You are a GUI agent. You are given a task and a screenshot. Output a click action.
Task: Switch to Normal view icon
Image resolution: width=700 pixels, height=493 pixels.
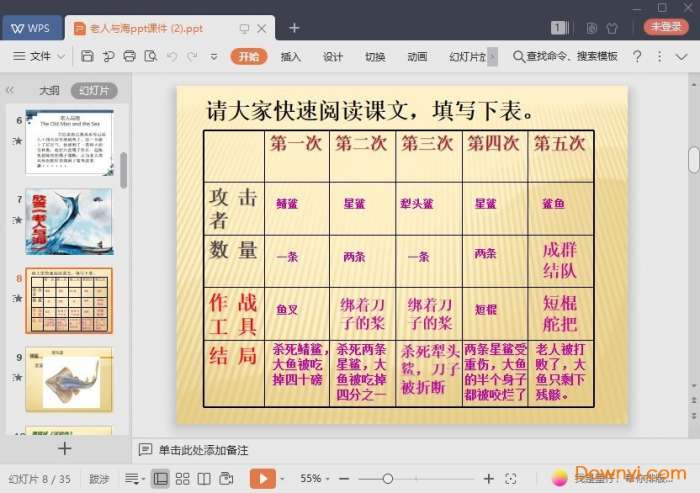click(x=160, y=479)
